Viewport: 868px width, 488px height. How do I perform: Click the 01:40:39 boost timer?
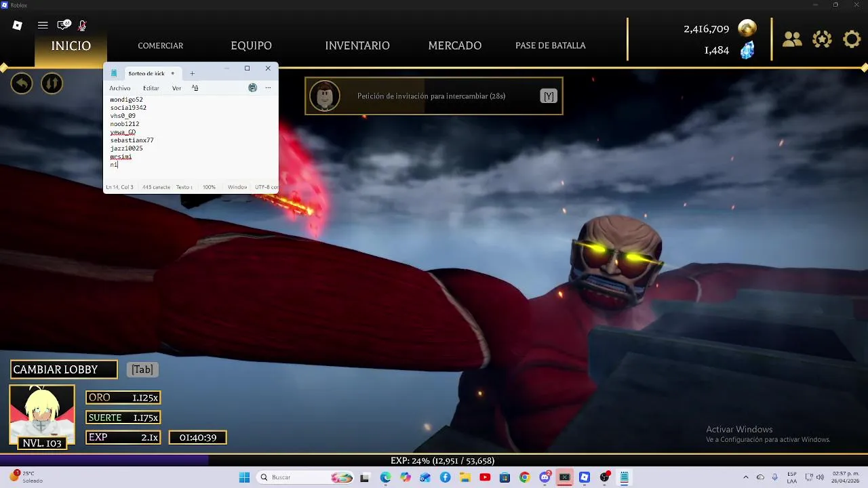point(198,438)
